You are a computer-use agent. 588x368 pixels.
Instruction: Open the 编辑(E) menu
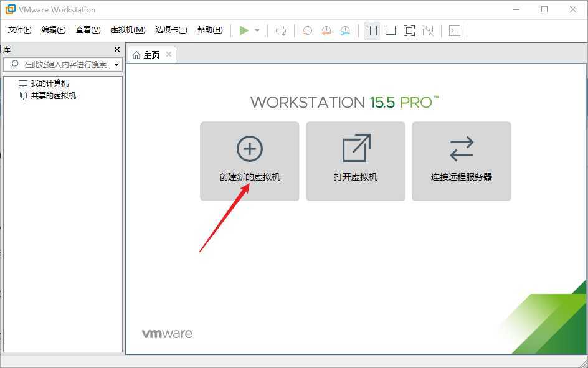tap(54, 30)
